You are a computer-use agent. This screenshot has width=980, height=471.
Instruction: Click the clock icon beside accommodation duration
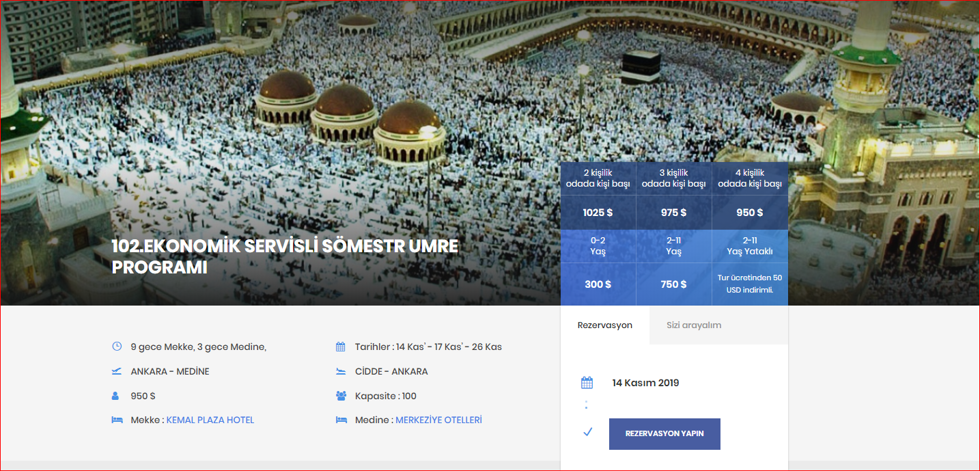[116, 346]
